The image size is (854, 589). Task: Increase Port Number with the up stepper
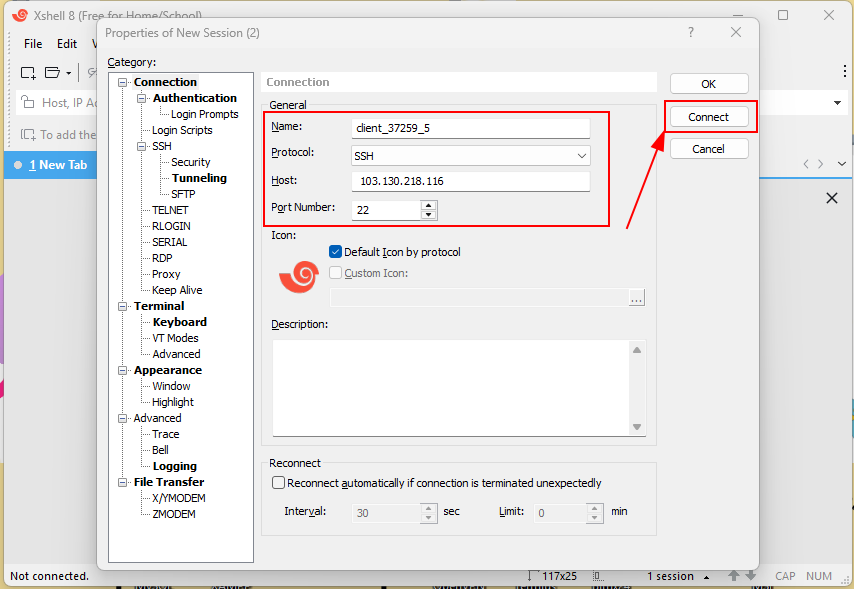click(x=430, y=204)
